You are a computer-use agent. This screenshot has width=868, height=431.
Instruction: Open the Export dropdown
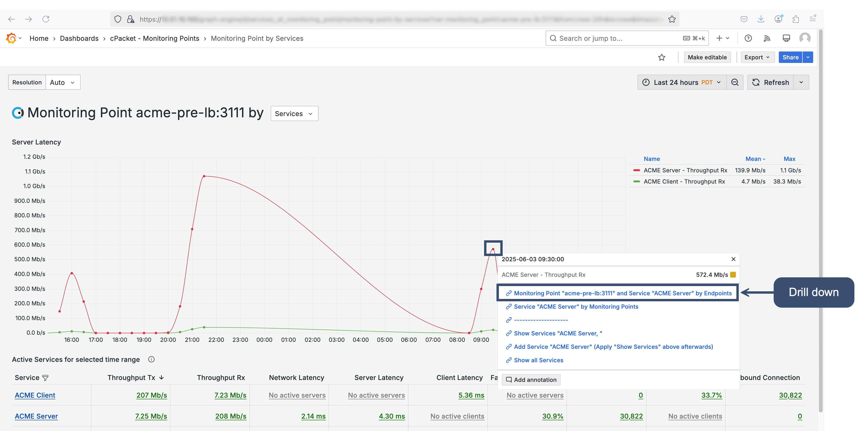[x=757, y=57]
